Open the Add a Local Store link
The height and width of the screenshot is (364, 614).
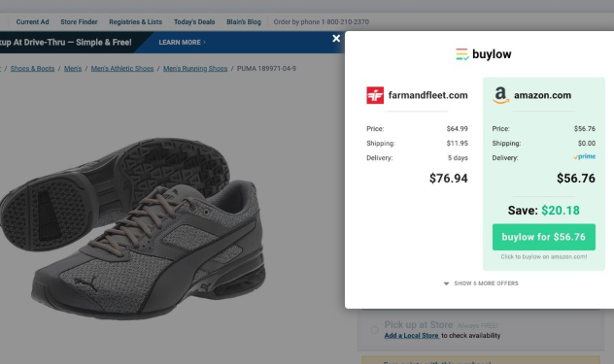tap(411, 336)
